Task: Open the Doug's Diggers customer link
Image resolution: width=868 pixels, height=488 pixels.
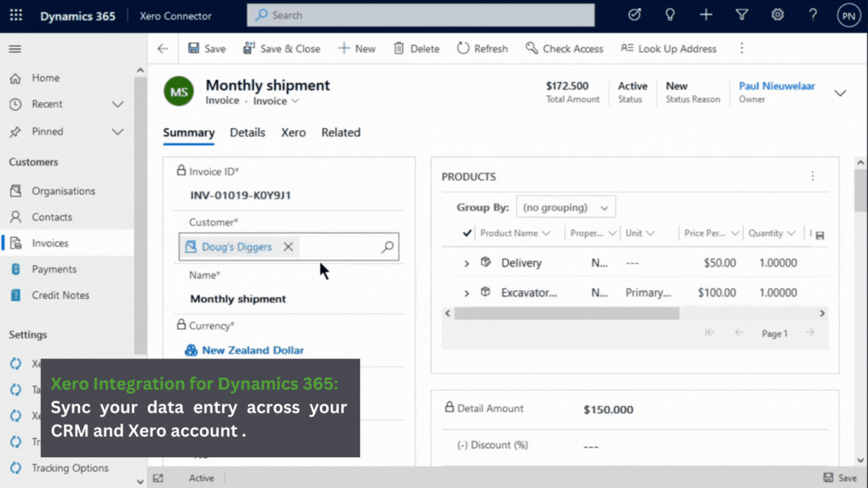Action: point(237,247)
